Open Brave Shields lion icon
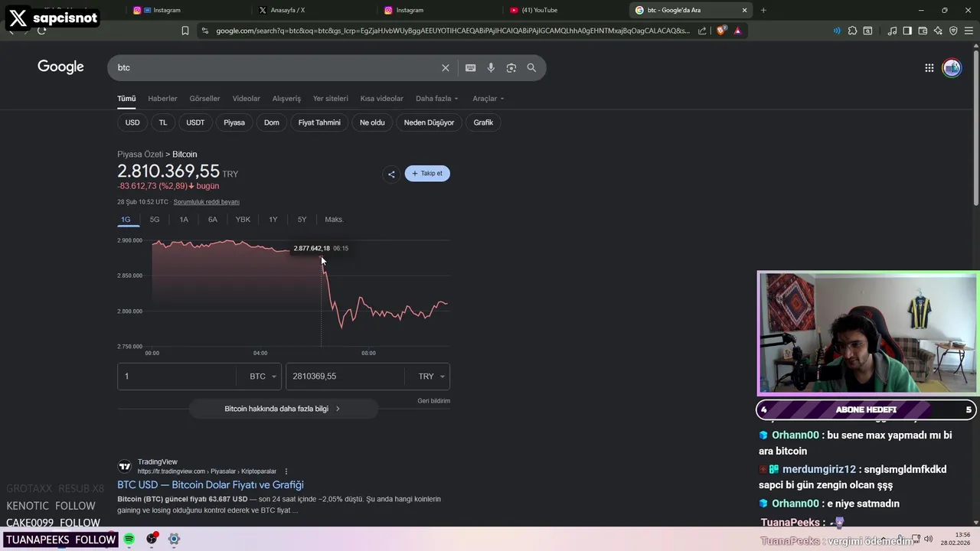The height and width of the screenshot is (551, 980). [x=720, y=31]
